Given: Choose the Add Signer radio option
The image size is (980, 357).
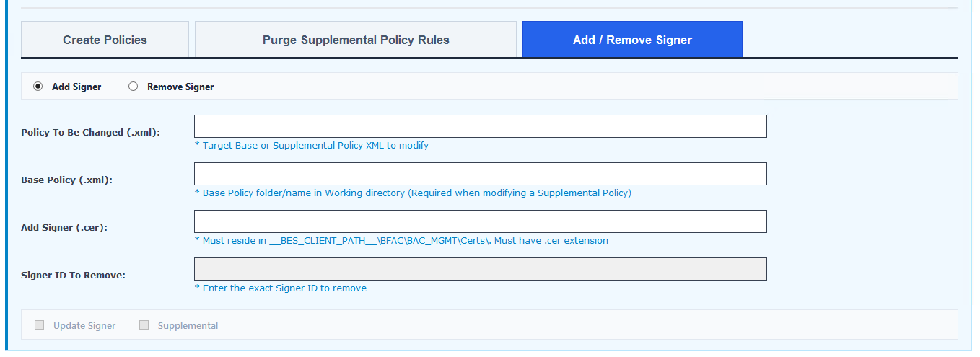Looking at the screenshot, I should click(x=38, y=87).
